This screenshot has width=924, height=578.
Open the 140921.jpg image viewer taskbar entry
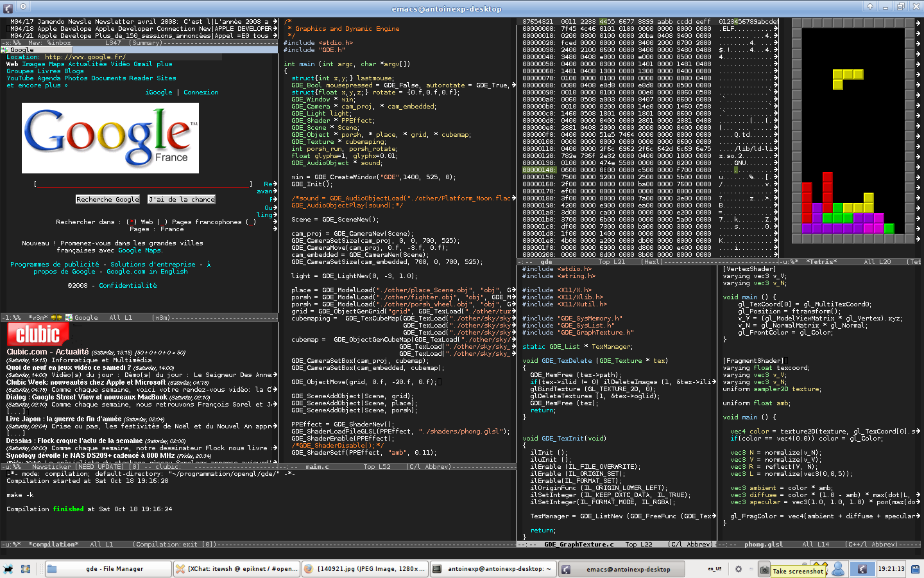[364, 569]
